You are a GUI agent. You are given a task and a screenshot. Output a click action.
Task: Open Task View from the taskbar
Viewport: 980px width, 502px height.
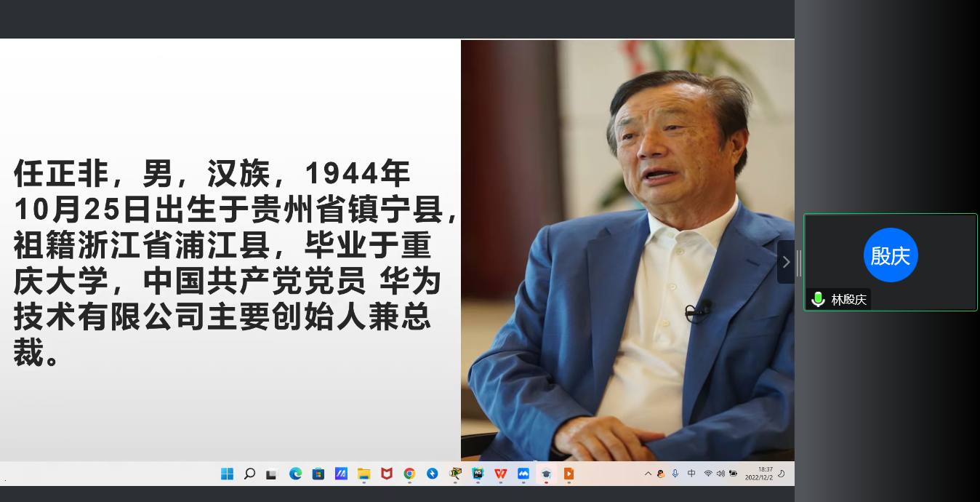pyautogui.click(x=271, y=474)
